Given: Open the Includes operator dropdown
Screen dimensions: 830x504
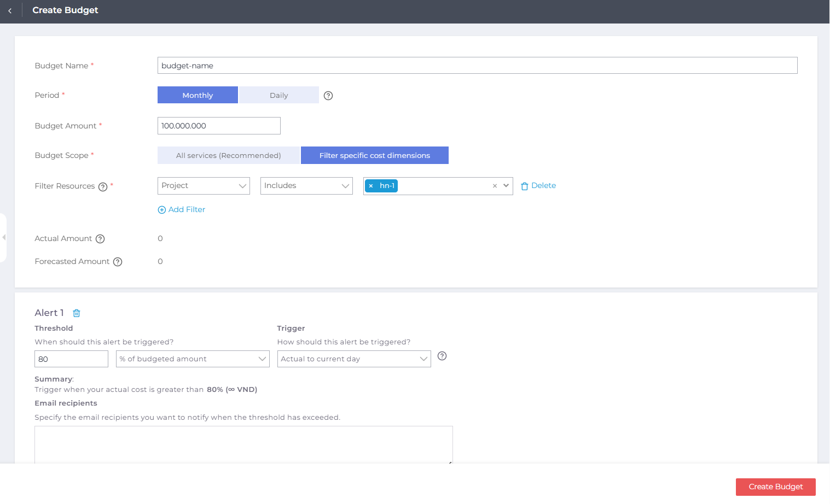Looking at the screenshot, I should 306,186.
